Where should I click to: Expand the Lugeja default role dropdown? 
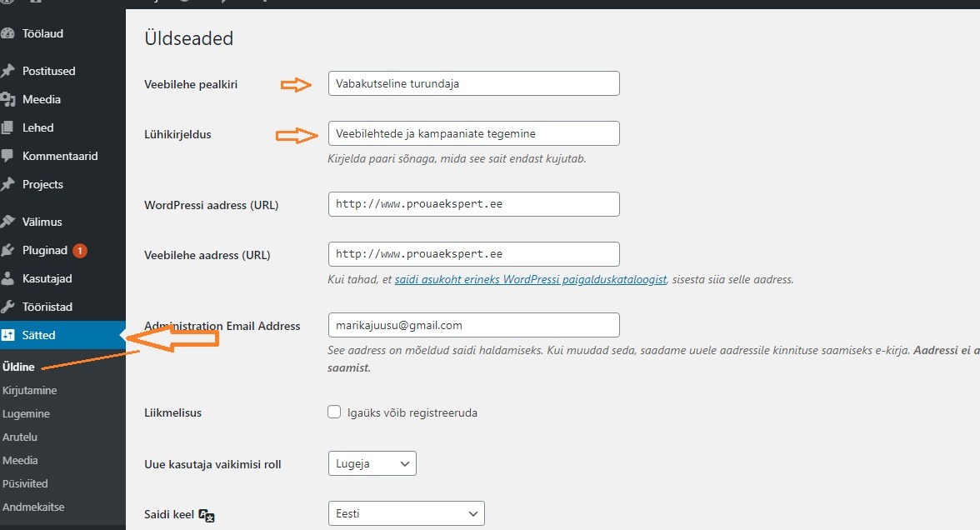tap(372, 463)
